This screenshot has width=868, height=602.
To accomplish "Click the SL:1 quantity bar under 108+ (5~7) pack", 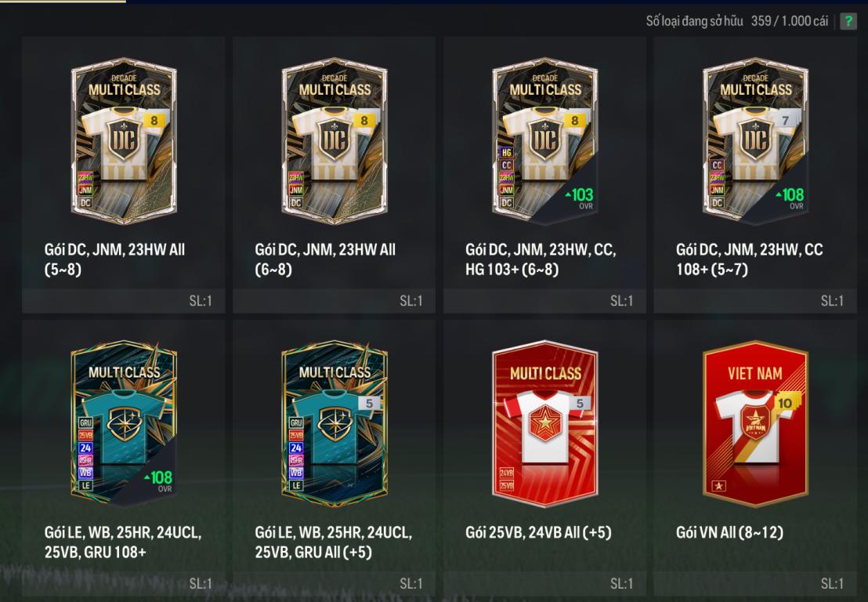I will pyautogui.click(x=755, y=301).
